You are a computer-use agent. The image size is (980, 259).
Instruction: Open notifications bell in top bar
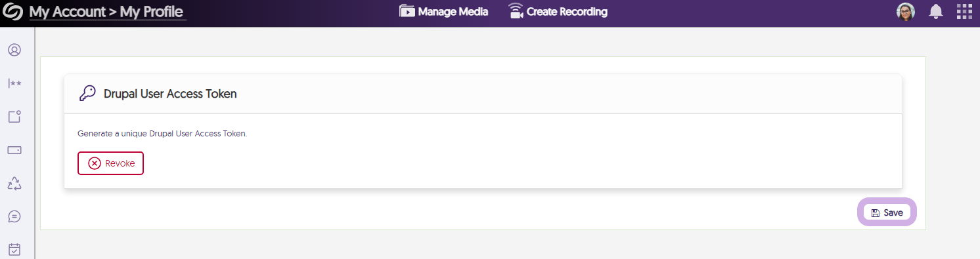pos(935,12)
